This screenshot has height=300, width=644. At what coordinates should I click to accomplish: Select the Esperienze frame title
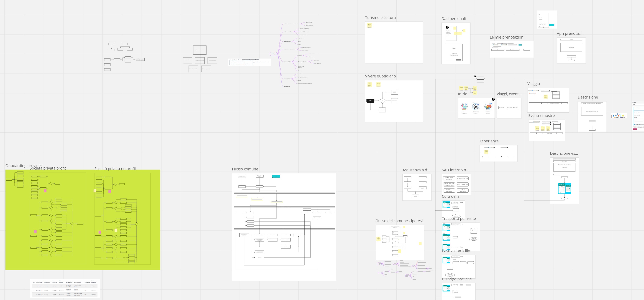point(489,141)
